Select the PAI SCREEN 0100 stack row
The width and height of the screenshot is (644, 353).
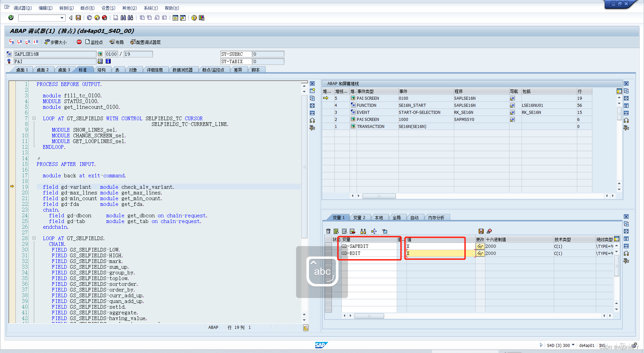pyautogui.click(x=457, y=98)
